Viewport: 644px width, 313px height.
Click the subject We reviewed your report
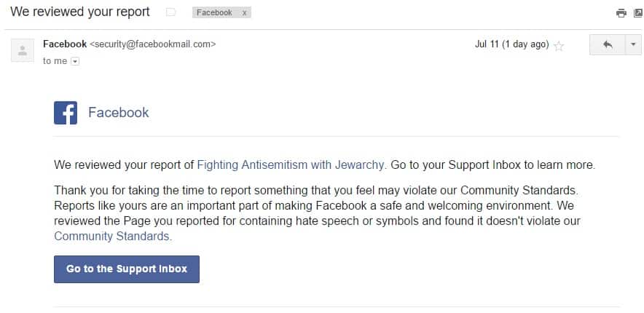(80, 12)
